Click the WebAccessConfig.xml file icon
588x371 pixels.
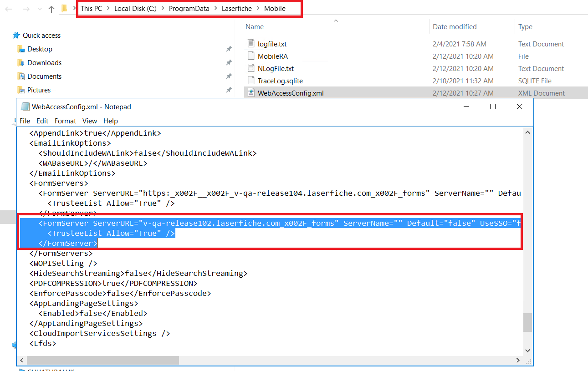251,93
